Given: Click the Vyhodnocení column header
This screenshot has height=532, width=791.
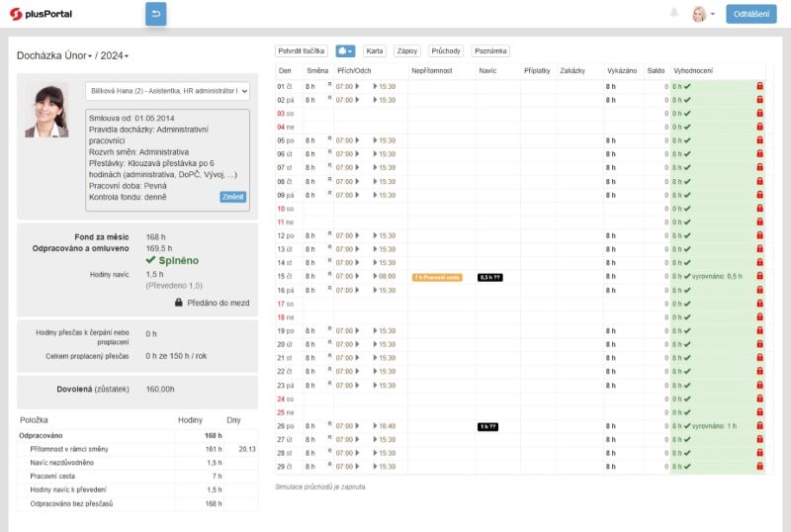Looking at the screenshot, I should coord(693,70).
